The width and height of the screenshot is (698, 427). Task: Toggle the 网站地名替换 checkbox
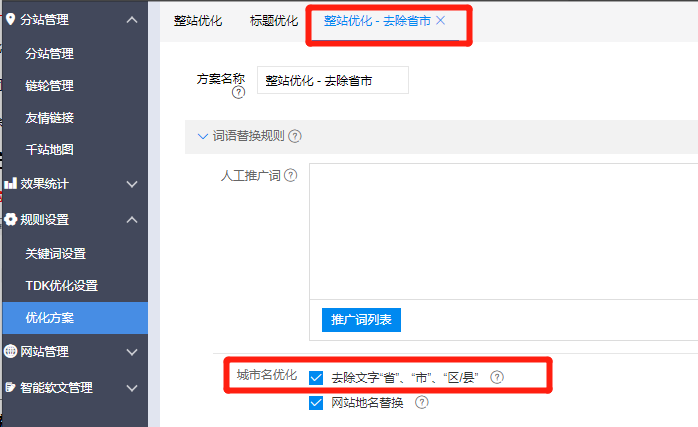coord(317,402)
